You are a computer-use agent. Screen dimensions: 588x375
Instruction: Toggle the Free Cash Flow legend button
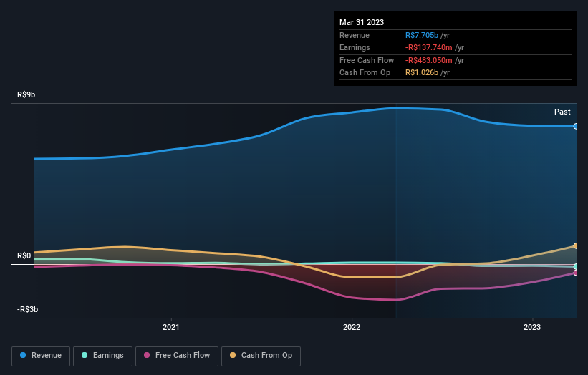pyautogui.click(x=177, y=356)
